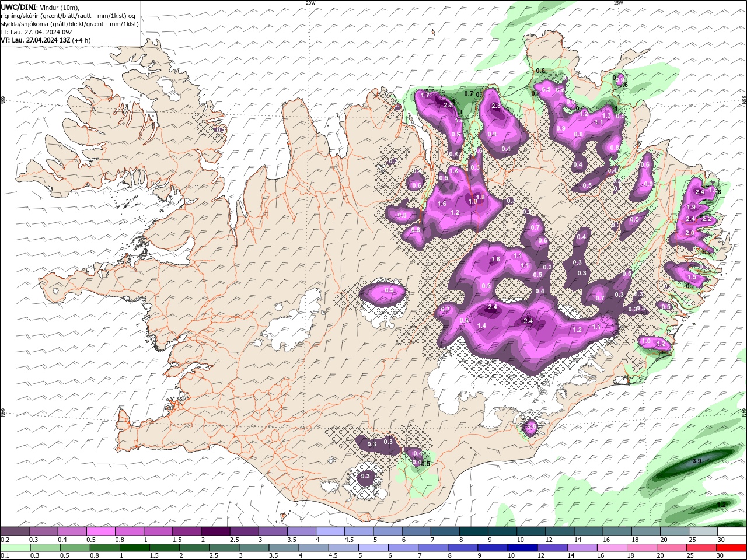Select the '30' tick label on snow scale
The image size is (747, 560).
721,540
